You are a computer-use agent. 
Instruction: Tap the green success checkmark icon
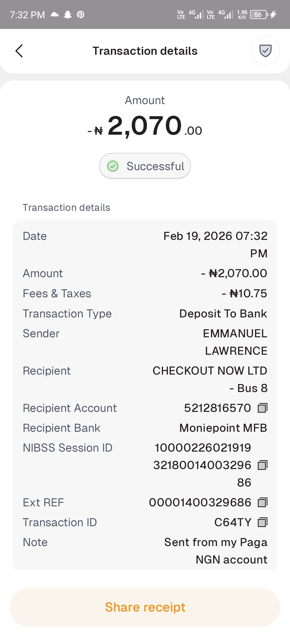(x=113, y=166)
